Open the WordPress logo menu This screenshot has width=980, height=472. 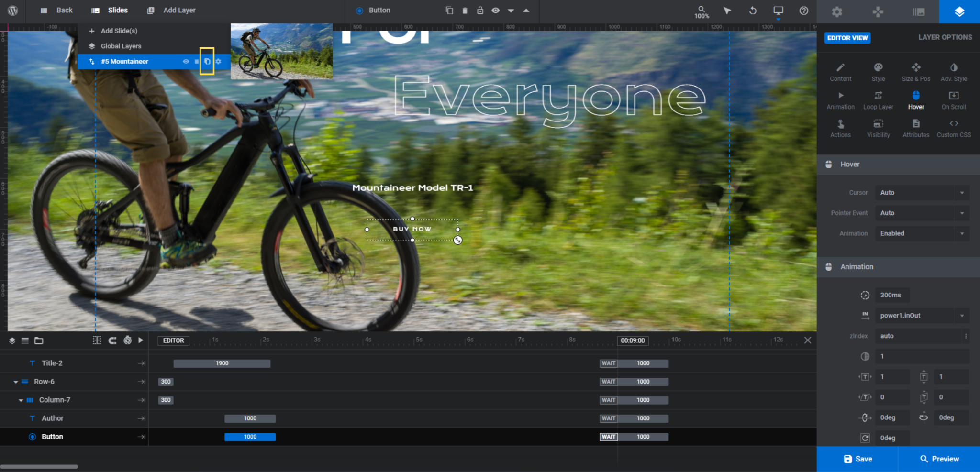point(13,10)
